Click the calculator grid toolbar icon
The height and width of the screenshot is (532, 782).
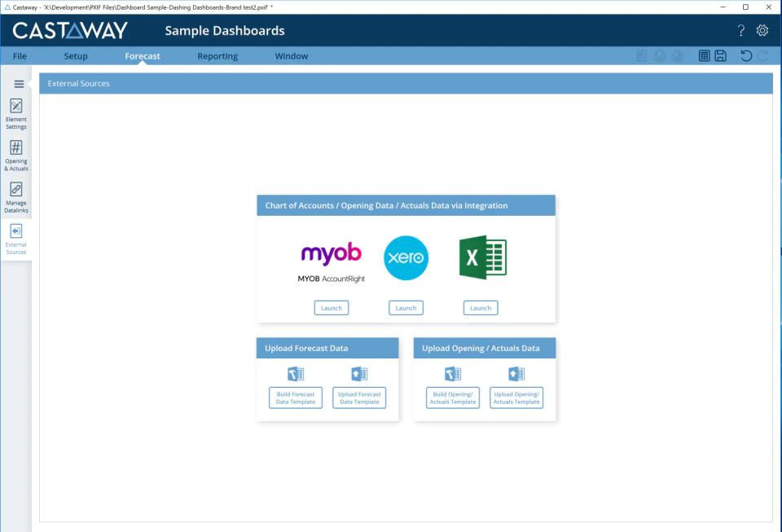coord(704,56)
